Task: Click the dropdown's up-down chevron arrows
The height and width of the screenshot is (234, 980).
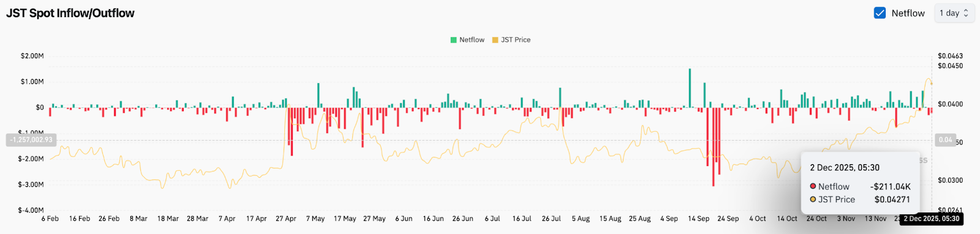Action: tap(966, 13)
